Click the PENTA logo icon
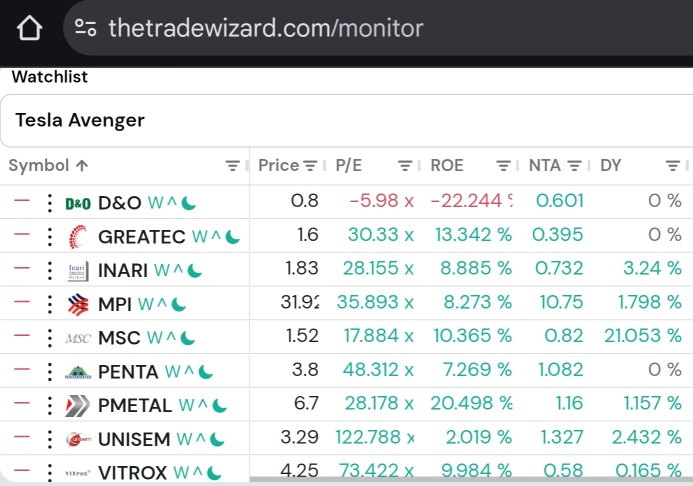This screenshot has height=486, width=693. tap(78, 372)
